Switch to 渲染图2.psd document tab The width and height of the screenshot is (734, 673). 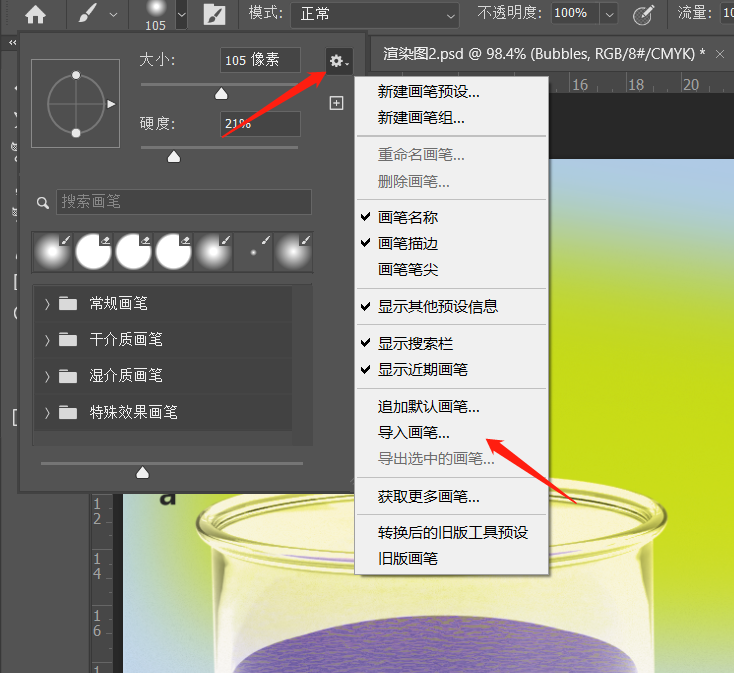click(544, 54)
